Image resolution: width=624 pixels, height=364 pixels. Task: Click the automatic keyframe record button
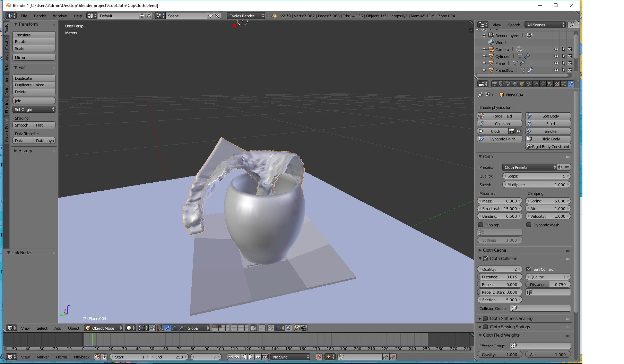[319, 357]
